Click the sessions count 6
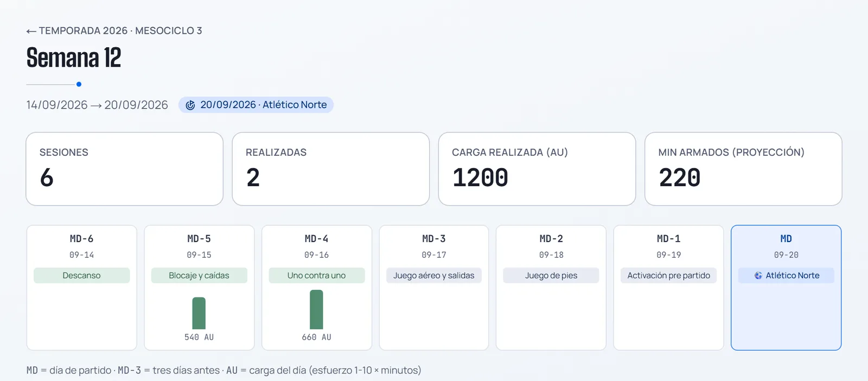The image size is (868, 381). [x=47, y=178]
